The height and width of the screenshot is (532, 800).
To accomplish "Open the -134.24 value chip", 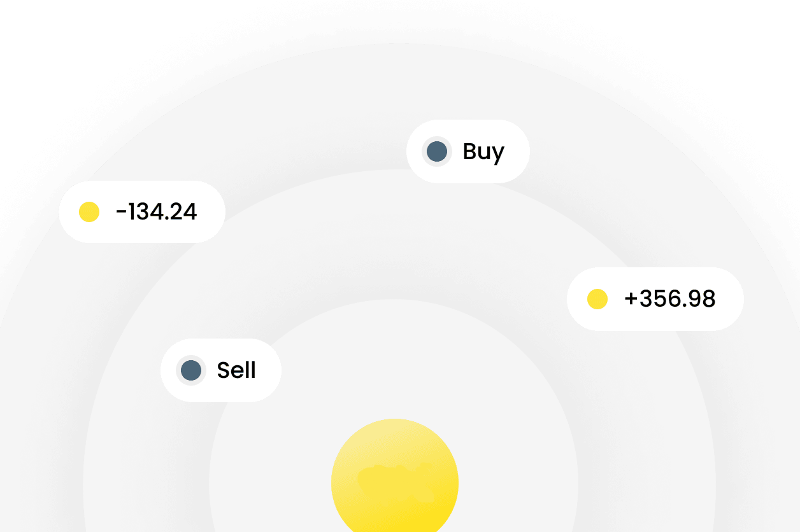I will 142,212.
